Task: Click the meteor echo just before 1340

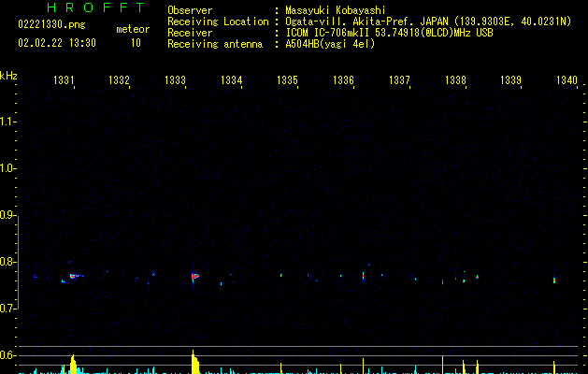Action: pos(554,280)
